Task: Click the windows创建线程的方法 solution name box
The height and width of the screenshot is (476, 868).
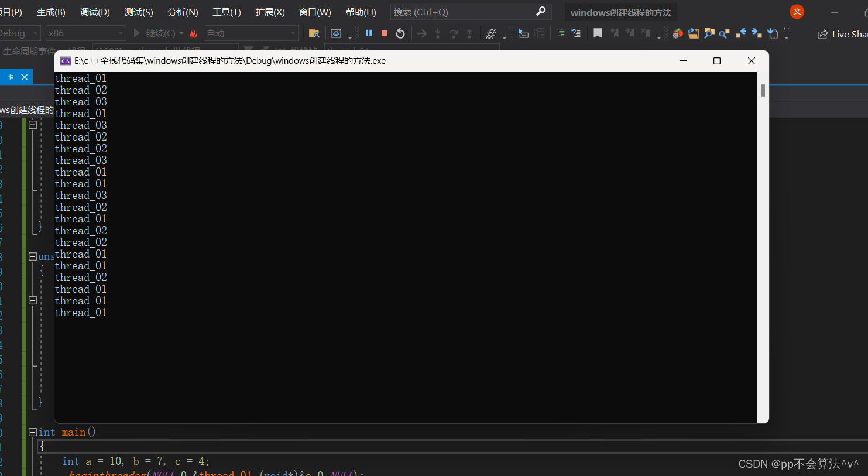Action: 620,12
